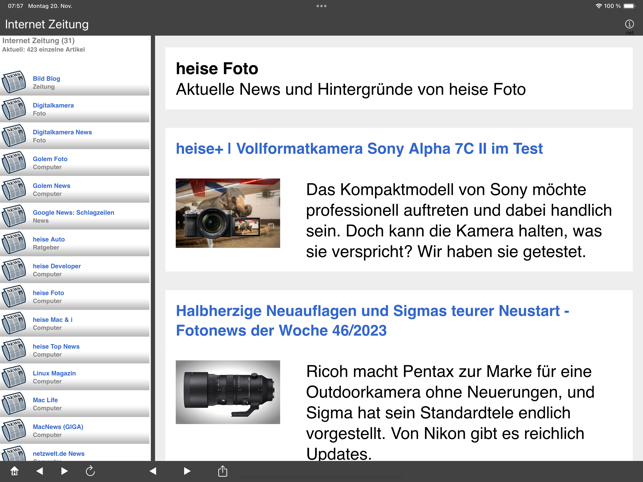
Task: Go forward in the feed list toolbar
Action: pyautogui.click(x=64, y=471)
